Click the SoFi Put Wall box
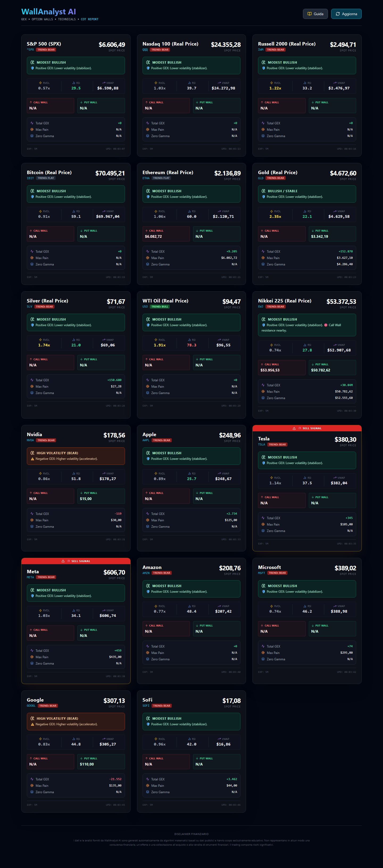This screenshot has height=868, width=383. [217, 761]
